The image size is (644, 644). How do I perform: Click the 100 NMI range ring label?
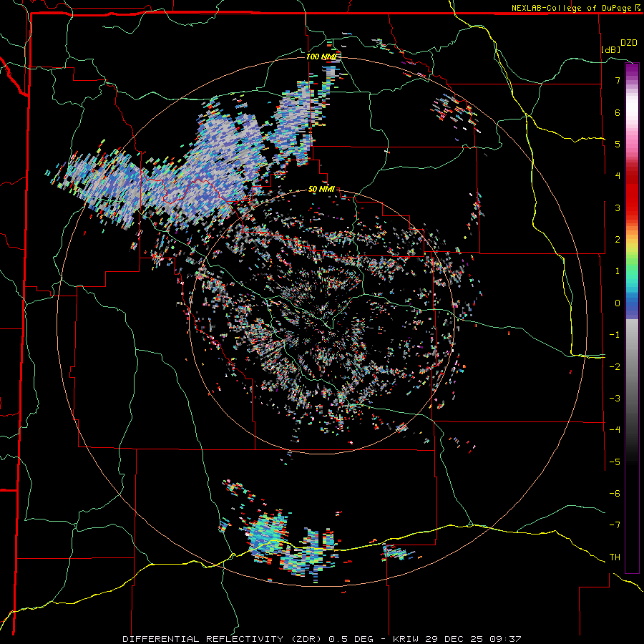click(x=321, y=57)
